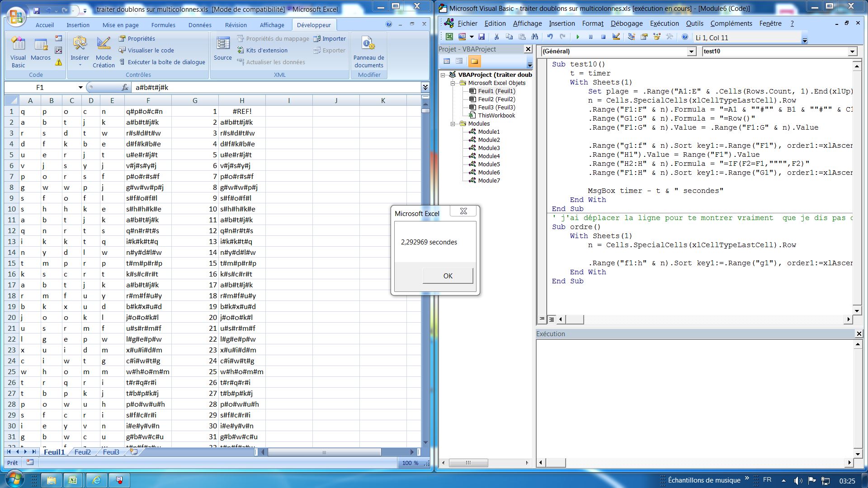
Task: Toggle Mode Création in the ribbon
Action: click(104, 52)
